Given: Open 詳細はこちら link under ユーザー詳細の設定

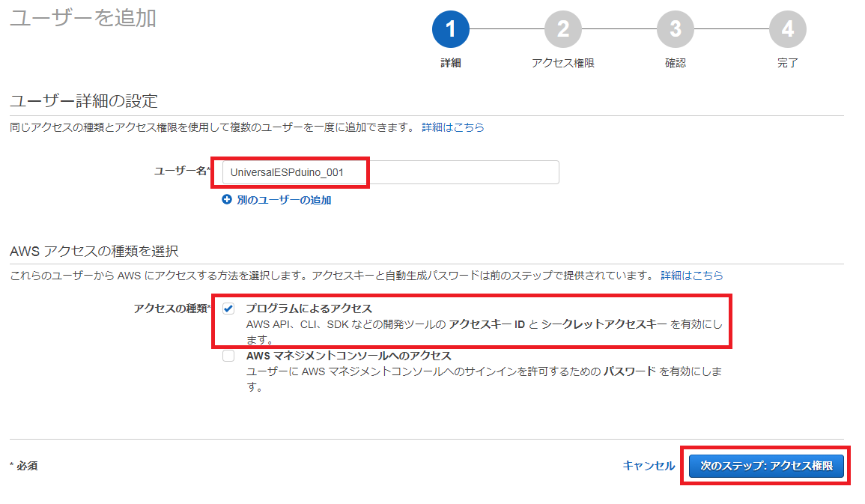Looking at the screenshot, I should click(452, 127).
